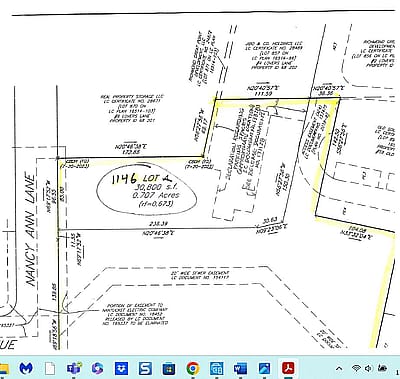This screenshot has width=400, height=379.
Task: Launch Microsoft Teams from taskbar
Action: (x=74, y=368)
